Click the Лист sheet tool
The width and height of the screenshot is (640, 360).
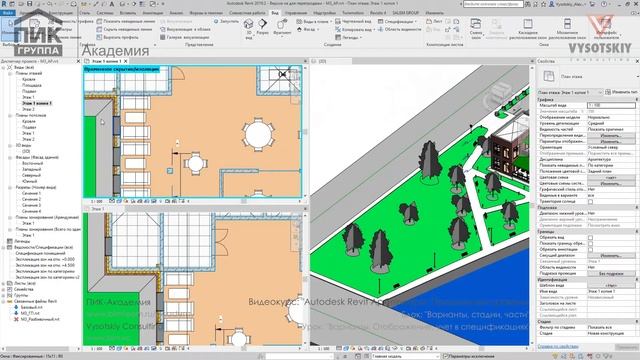tap(434, 21)
